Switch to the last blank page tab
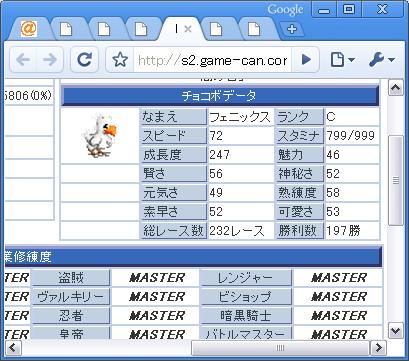409x361 pixels. pyautogui.click(x=254, y=29)
